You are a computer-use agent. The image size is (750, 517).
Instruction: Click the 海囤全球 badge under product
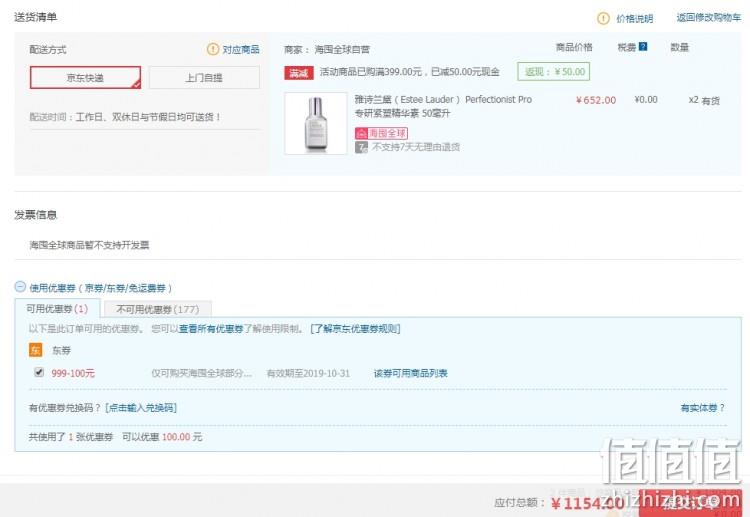point(381,133)
